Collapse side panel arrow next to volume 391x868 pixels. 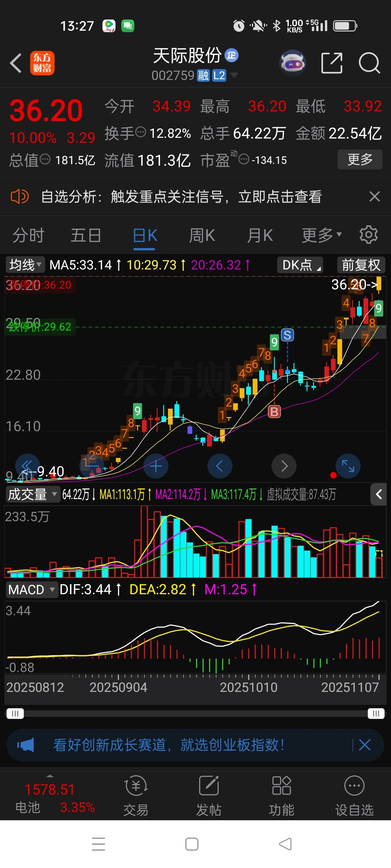coord(379,494)
